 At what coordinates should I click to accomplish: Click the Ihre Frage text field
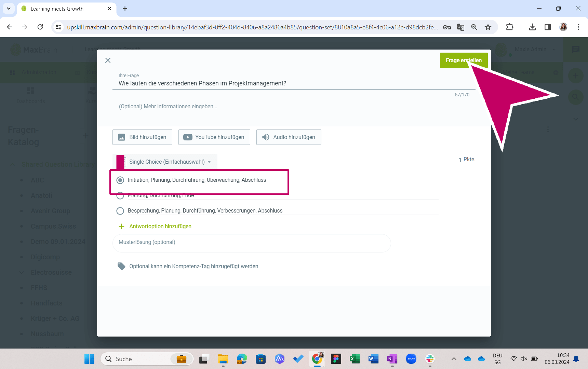294,83
